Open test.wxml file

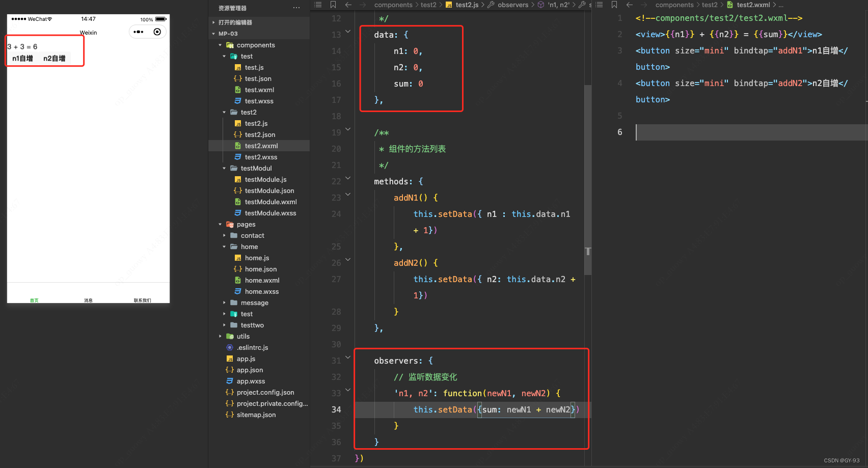click(259, 90)
